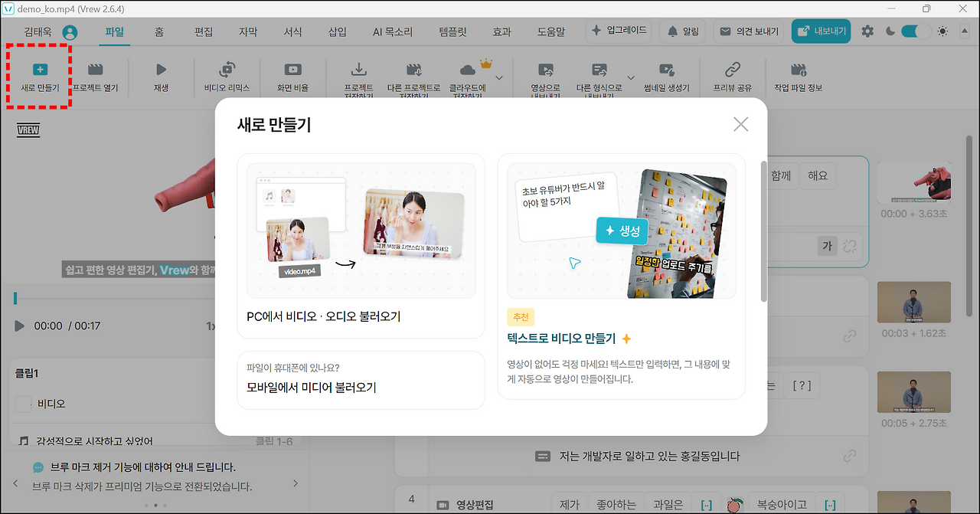Select the 00:00 + 3.63초 clip thumbnail
The width and height of the screenshot is (980, 514).
point(913,182)
